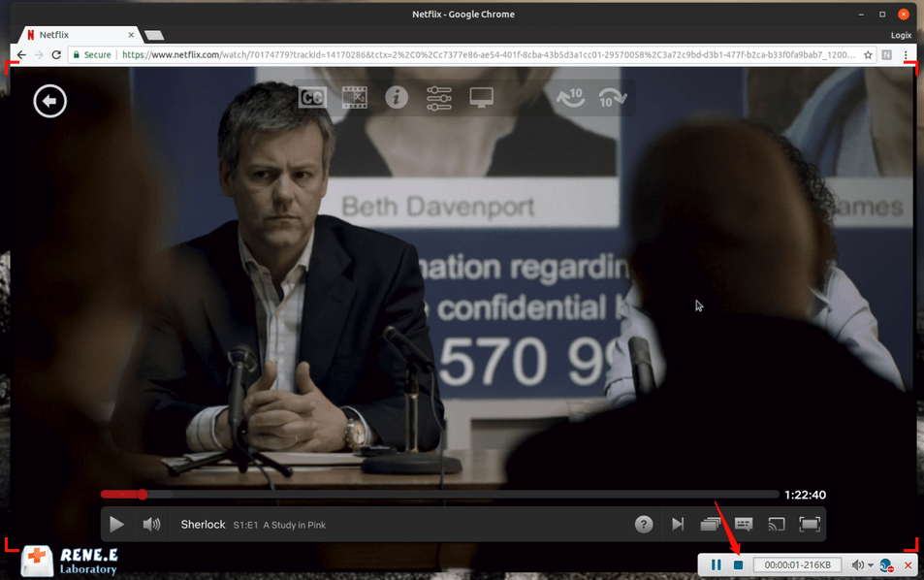The height and width of the screenshot is (580, 924).
Task: Toggle fullscreen in the Netflix player
Action: pos(810,524)
